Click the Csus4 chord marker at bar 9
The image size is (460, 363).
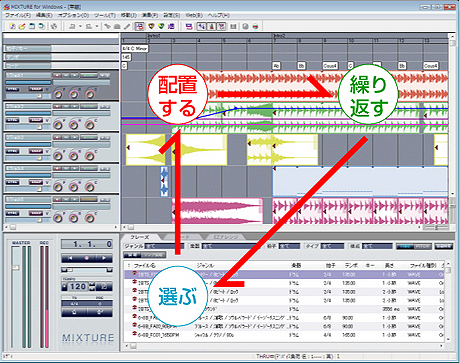[x=330, y=66]
